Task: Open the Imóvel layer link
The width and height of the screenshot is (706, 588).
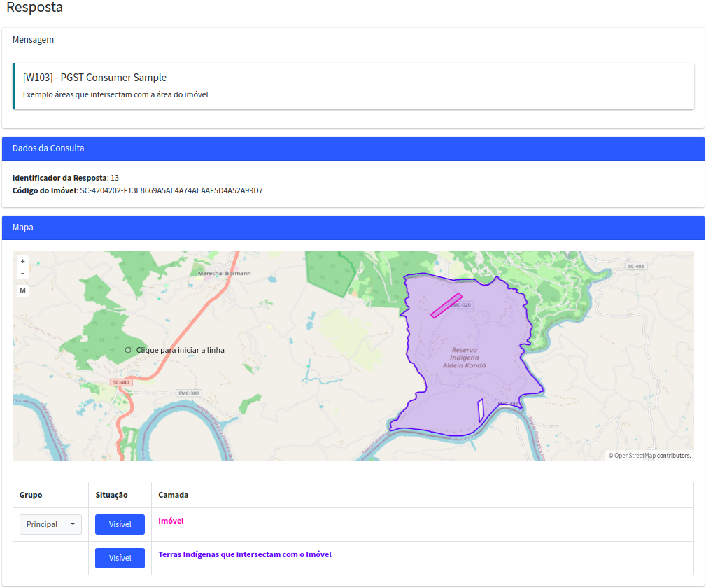Action: [x=171, y=521]
